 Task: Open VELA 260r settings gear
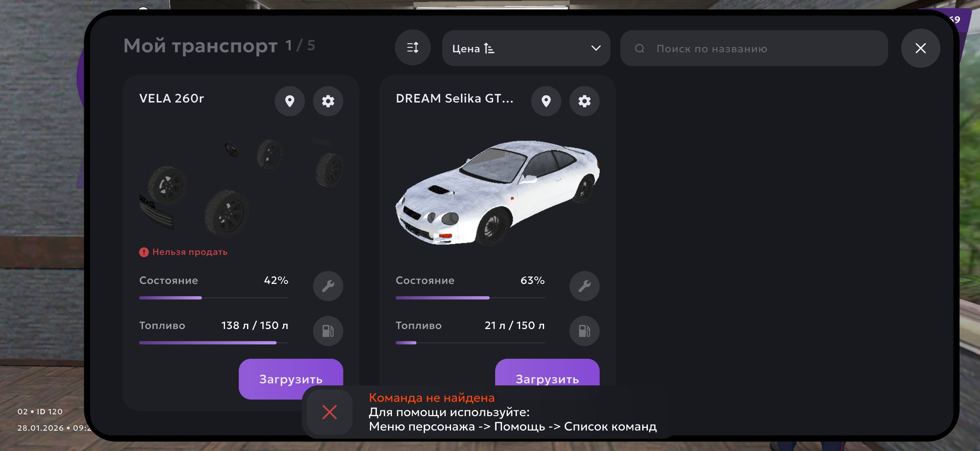328,101
